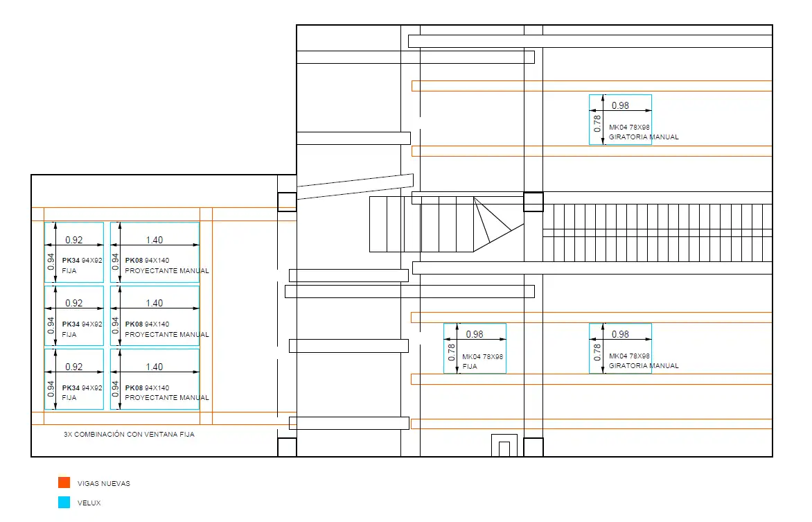Click the orange VIGAS NUEVAS legend swatch

(x=64, y=482)
